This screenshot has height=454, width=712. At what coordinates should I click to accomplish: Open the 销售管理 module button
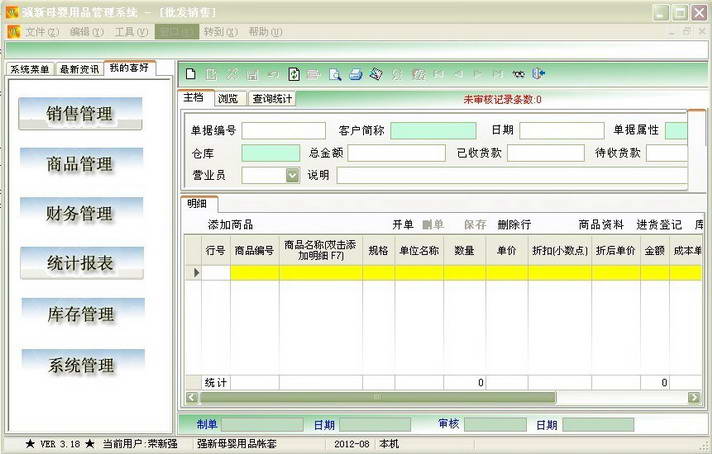[x=80, y=114]
